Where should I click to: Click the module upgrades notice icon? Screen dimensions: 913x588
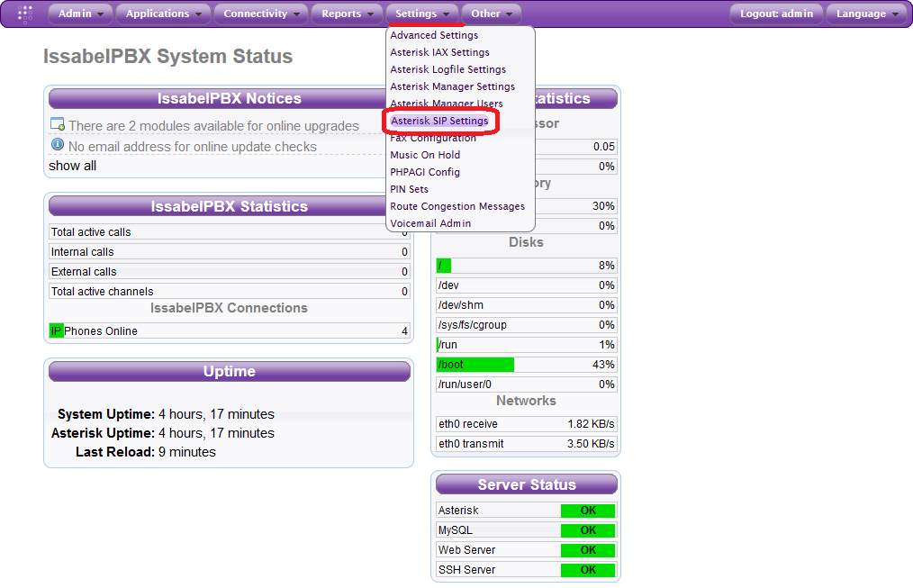pyautogui.click(x=57, y=124)
